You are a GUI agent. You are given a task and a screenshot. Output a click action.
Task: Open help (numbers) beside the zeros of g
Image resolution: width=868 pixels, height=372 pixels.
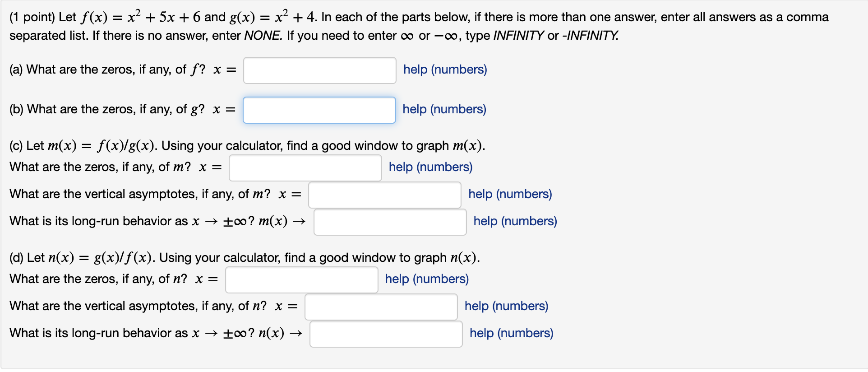(443, 109)
